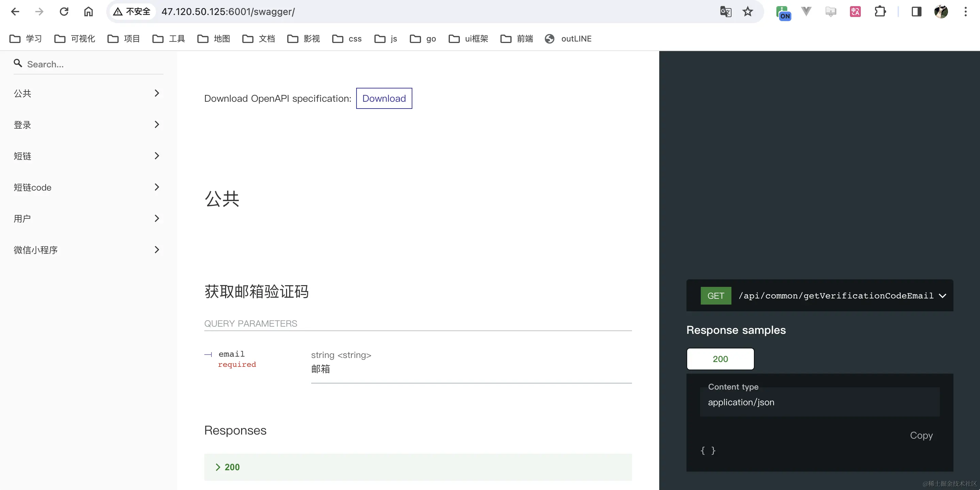The image size is (980, 490).
Task: Go back using the browser back arrow
Action: pos(15,12)
